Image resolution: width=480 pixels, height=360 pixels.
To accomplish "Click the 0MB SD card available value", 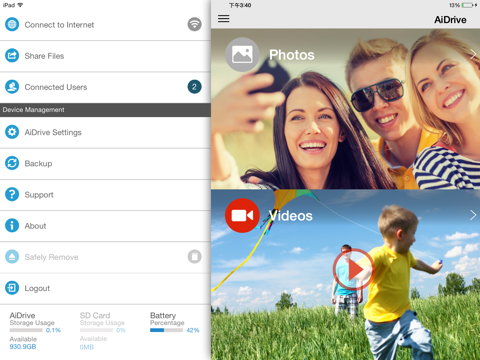I will click(x=87, y=347).
